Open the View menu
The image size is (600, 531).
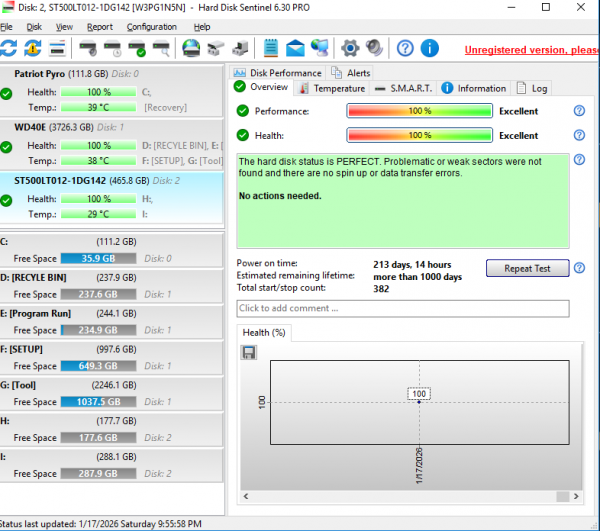(x=64, y=27)
